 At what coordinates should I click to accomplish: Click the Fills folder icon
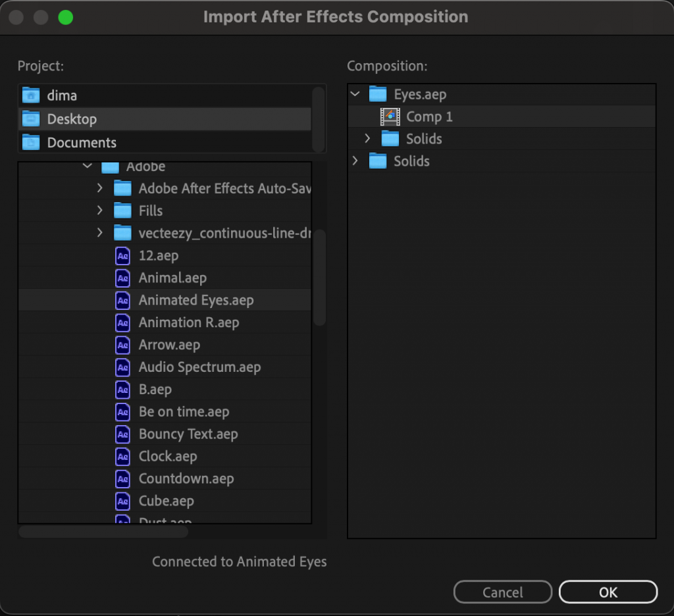coord(122,211)
